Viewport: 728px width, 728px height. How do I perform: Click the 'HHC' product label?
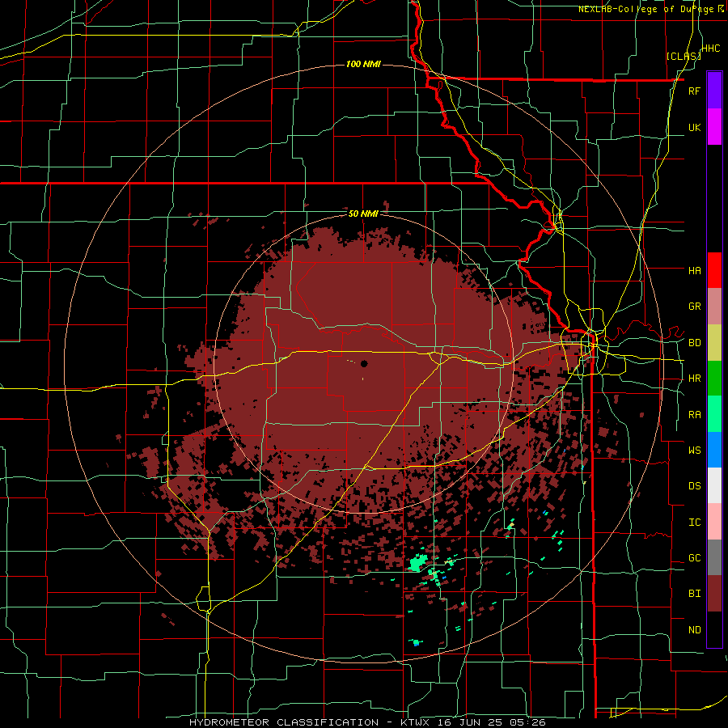click(711, 49)
